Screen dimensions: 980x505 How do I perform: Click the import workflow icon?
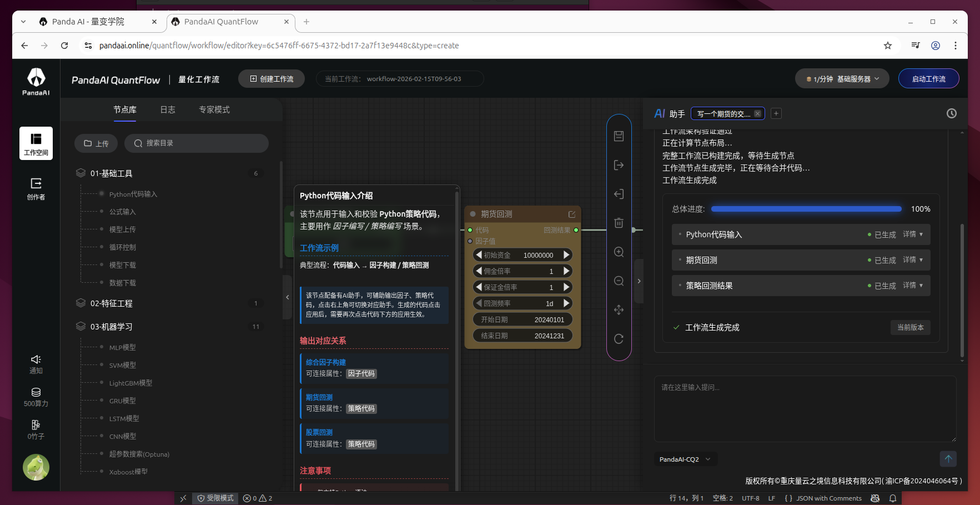(619, 194)
